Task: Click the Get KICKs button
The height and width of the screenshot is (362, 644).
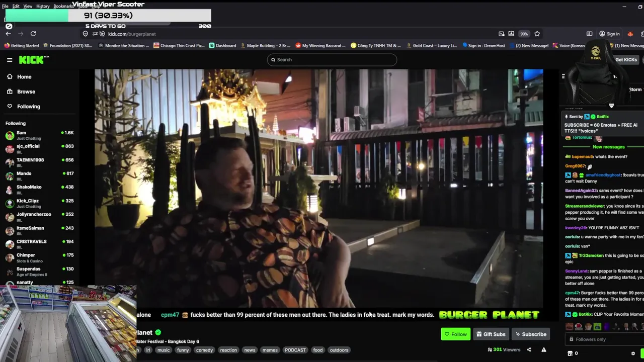Action: click(626, 60)
